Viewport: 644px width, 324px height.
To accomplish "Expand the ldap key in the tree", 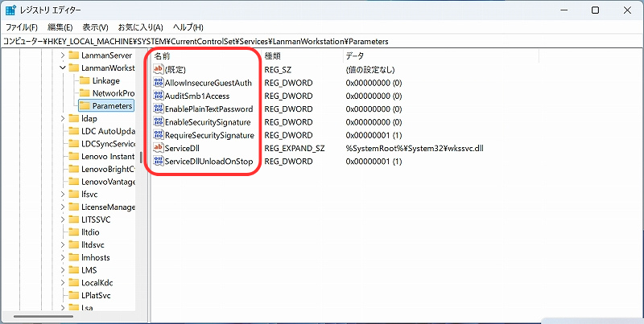I will click(x=63, y=118).
